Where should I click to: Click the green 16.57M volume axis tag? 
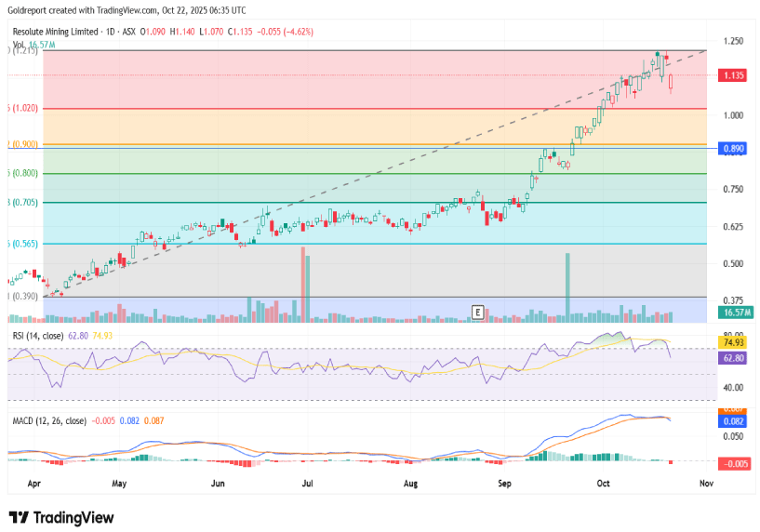click(737, 313)
